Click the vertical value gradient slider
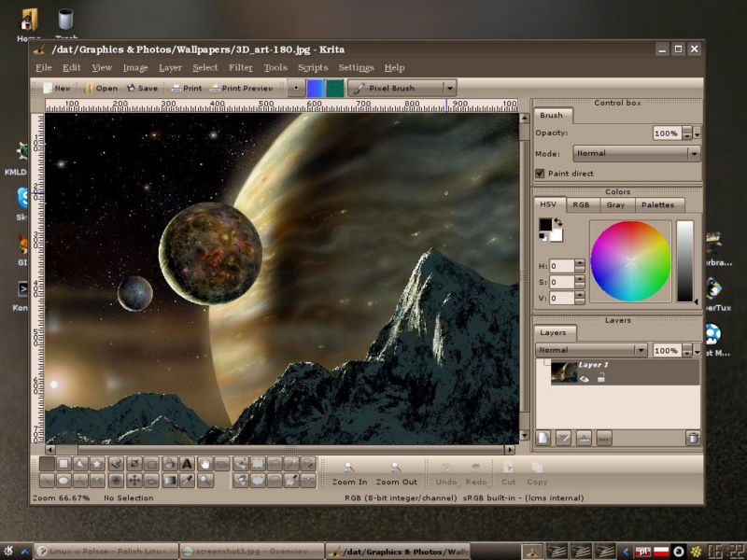 [685, 261]
